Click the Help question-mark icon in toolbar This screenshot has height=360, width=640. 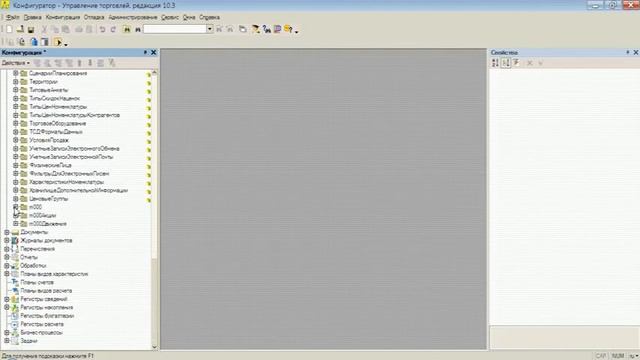tap(289, 29)
